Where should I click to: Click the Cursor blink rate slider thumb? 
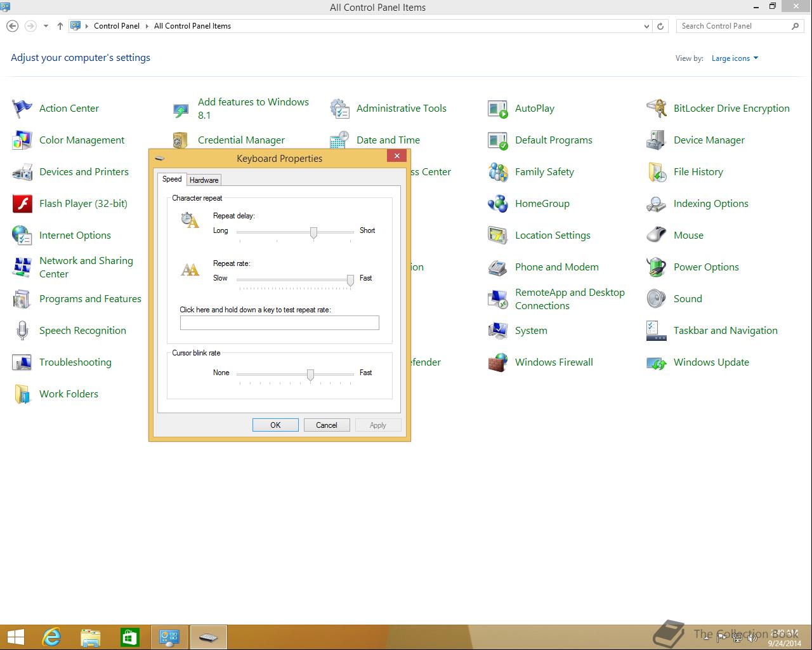310,375
